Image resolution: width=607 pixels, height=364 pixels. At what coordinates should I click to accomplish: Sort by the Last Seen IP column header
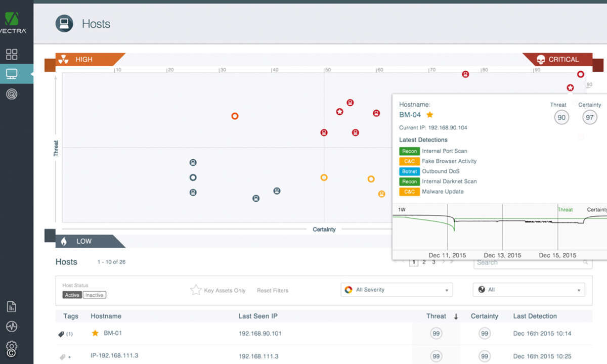point(258,316)
